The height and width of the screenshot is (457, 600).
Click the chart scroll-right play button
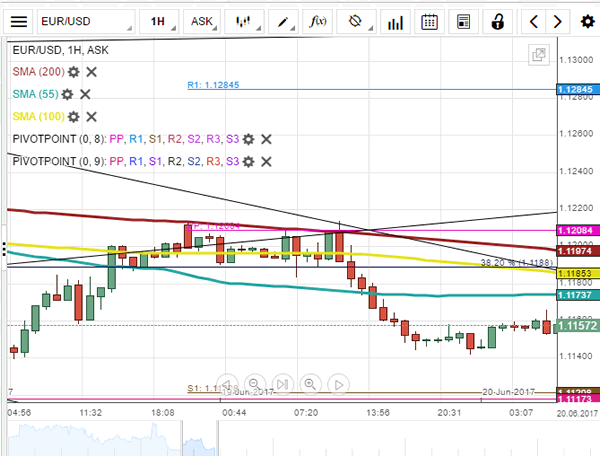pos(339,385)
